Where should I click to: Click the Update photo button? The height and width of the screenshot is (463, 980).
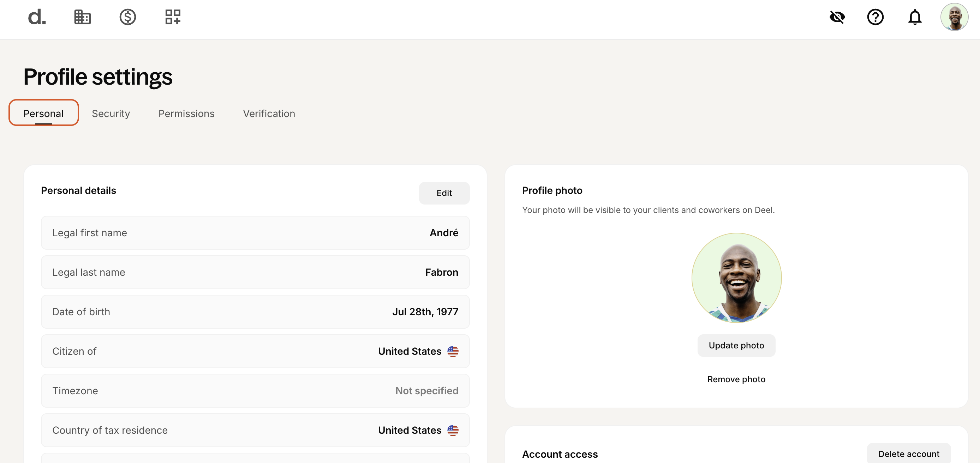click(x=736, y=345)
